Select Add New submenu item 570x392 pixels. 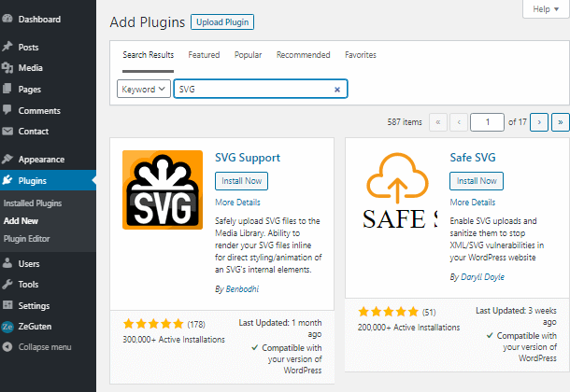[21, 220]
